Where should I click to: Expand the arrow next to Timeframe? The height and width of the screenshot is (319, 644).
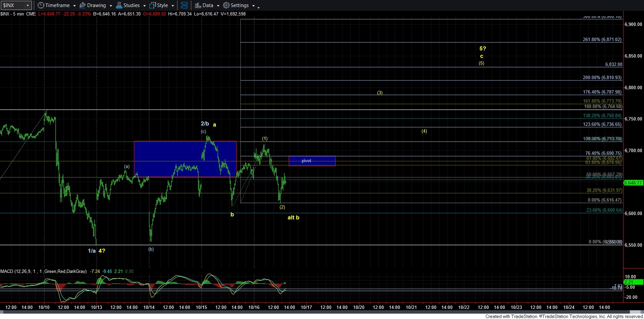pos(74,6)
